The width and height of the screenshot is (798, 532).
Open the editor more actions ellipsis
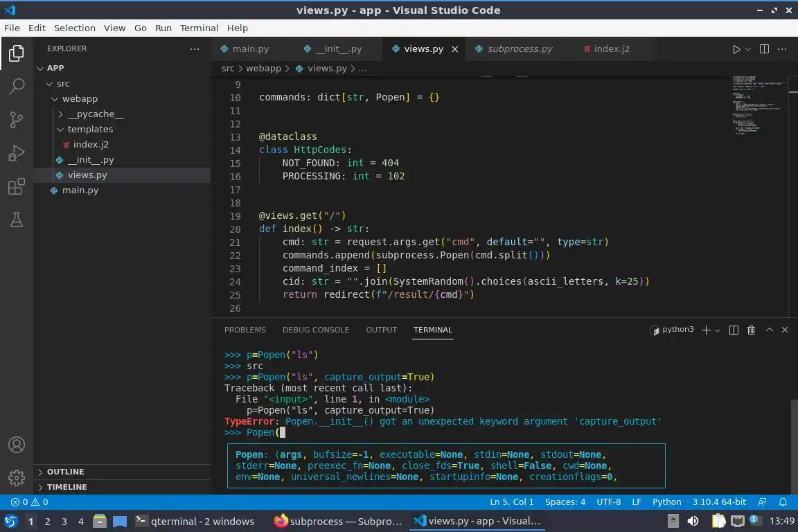coord(782,49)
